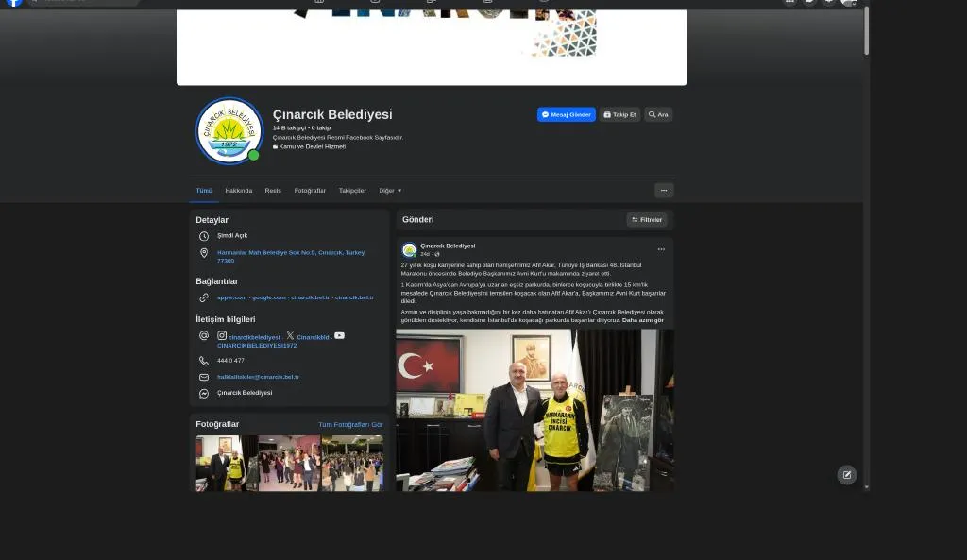Click the 14 B takipçi follower count
The image size is (967, 560).
click(x=289, y=127)
